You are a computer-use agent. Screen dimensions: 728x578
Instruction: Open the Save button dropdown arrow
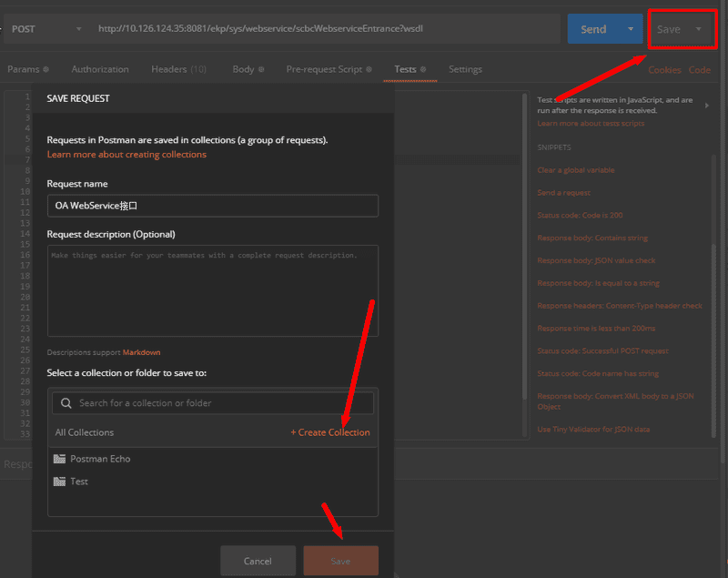pyautogui.click(x=699, y=29)
